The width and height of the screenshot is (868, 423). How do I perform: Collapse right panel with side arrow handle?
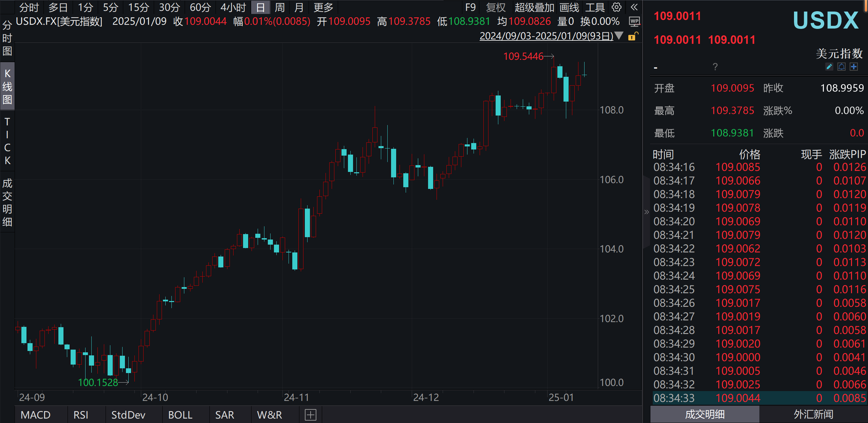[x=646, y=212]
